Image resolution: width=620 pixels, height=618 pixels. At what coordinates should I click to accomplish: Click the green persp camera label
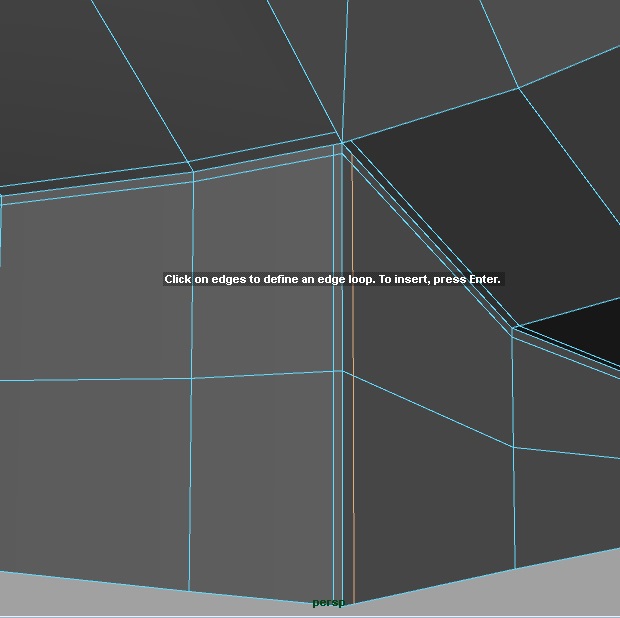(329, 603)
